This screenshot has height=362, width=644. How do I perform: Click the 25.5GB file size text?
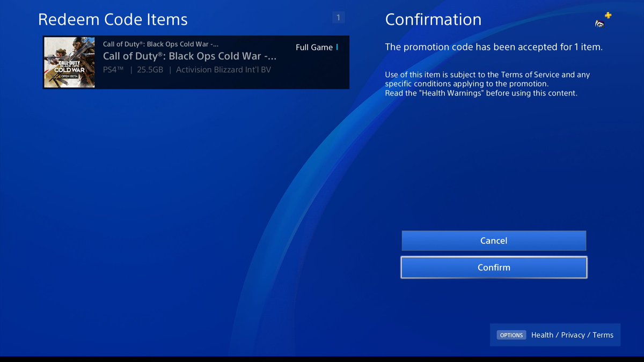(x=150, y=70)
